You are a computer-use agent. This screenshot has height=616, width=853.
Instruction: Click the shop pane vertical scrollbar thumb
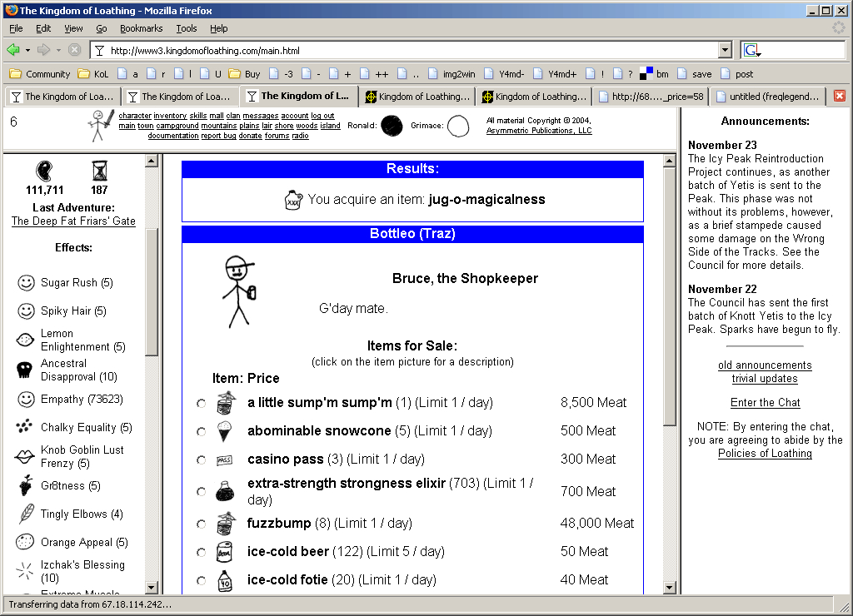pyautogui.click(x=670, y=296)
